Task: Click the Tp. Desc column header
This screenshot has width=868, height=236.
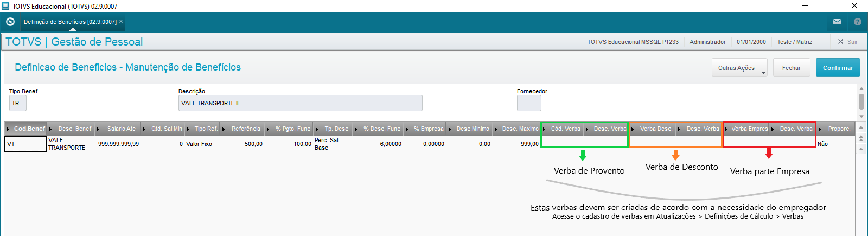Action: tap(333, 129)
